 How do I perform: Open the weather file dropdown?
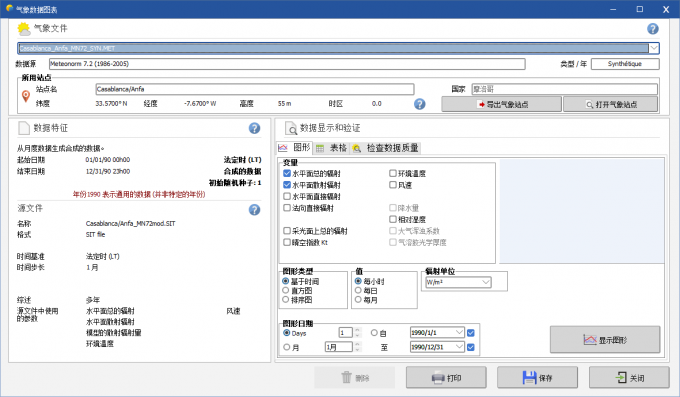point(654,48)
